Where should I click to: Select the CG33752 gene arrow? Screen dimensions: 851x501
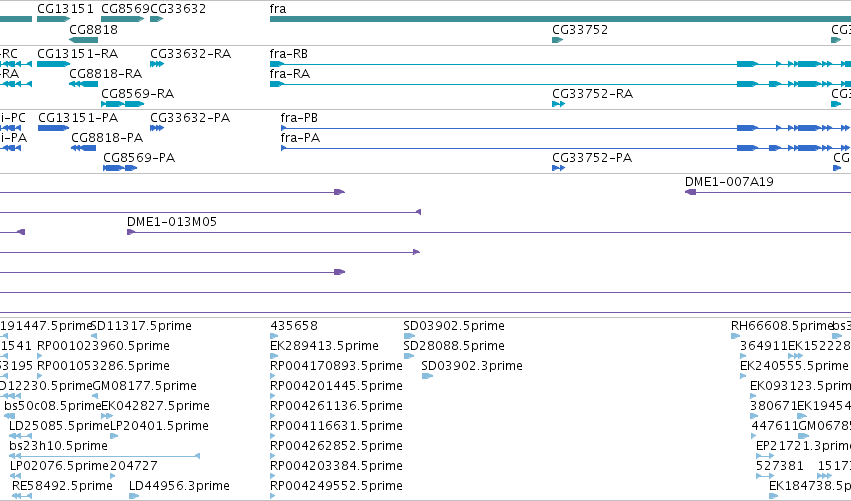click(x=557, y=40)
